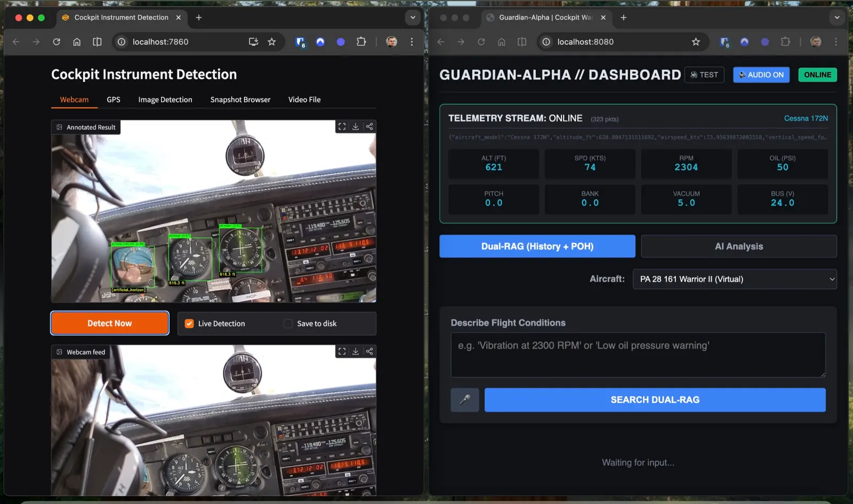
Task: Toggle the AUDIO ON button
Action: 761,75
